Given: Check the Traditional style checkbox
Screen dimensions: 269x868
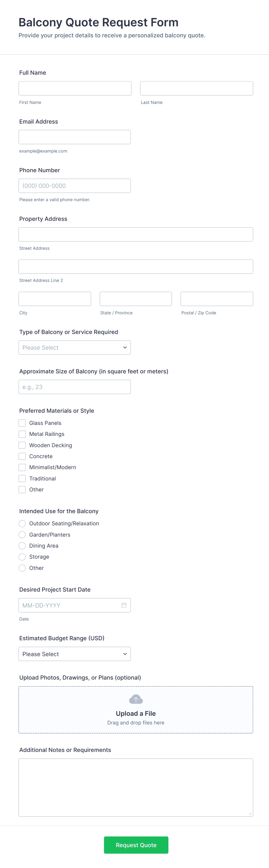Looking at the screenshot, I should [x=22, y=478].
